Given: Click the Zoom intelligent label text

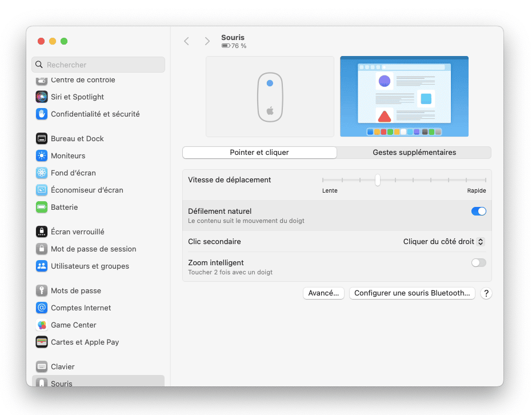Looking at the screenshot, I should (x=216, y=262).
